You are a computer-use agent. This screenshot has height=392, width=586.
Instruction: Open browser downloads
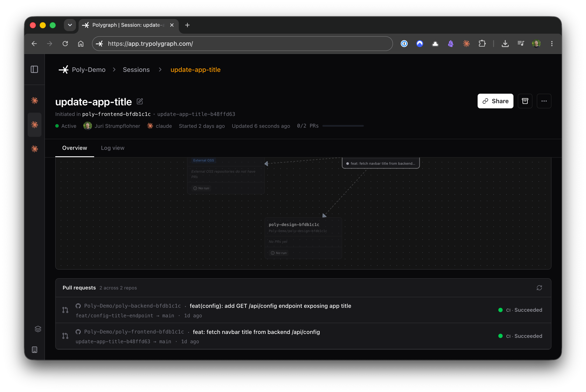click(x=505, y=44)
